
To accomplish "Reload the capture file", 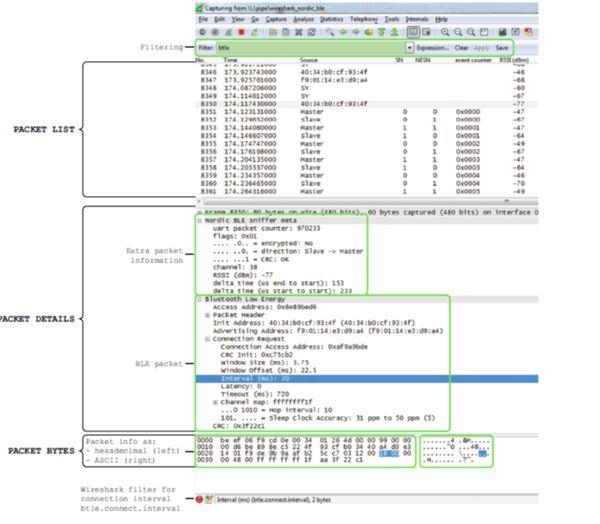I will pos(312,33).
